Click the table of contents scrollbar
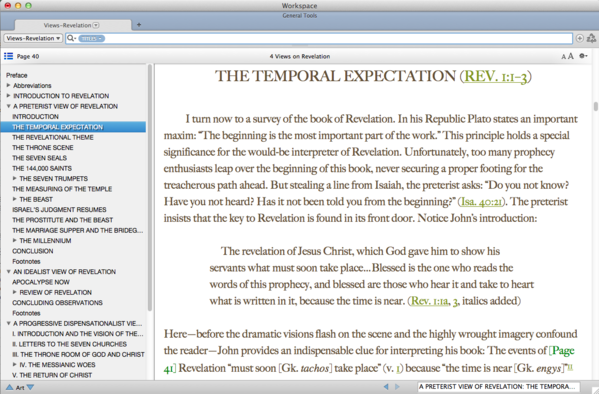599x394 pixels. (150, 187)
